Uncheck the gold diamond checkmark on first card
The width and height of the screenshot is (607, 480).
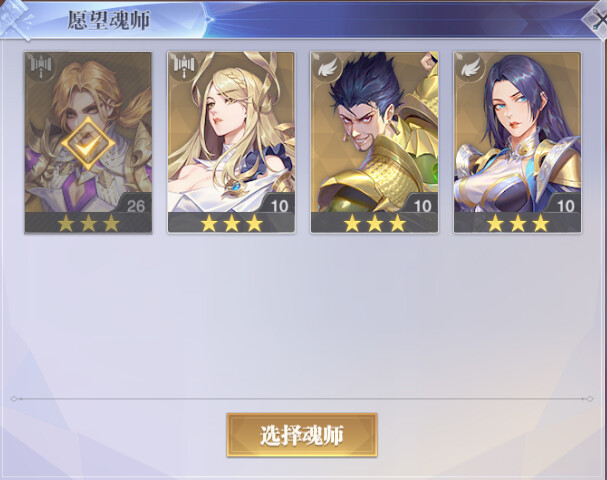88,144
